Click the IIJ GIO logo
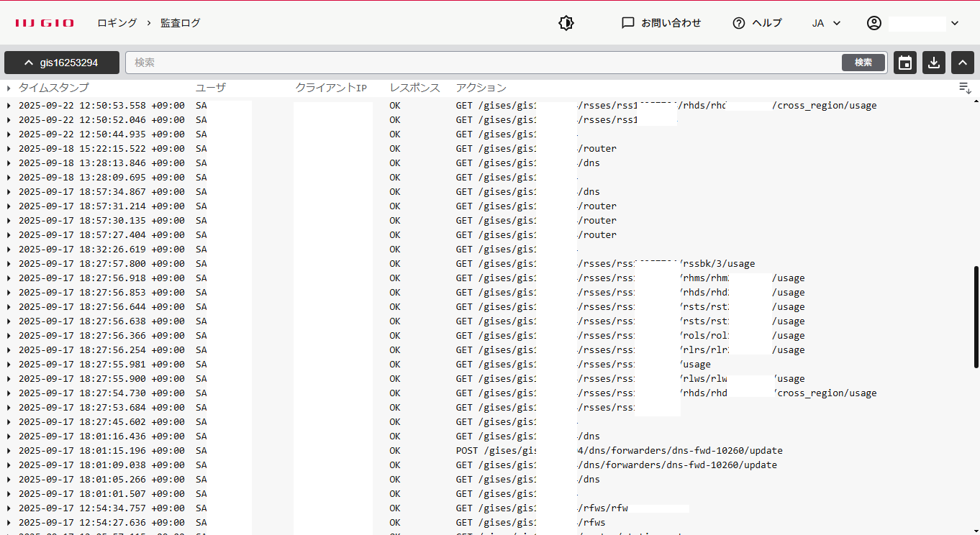 (45, 23)
